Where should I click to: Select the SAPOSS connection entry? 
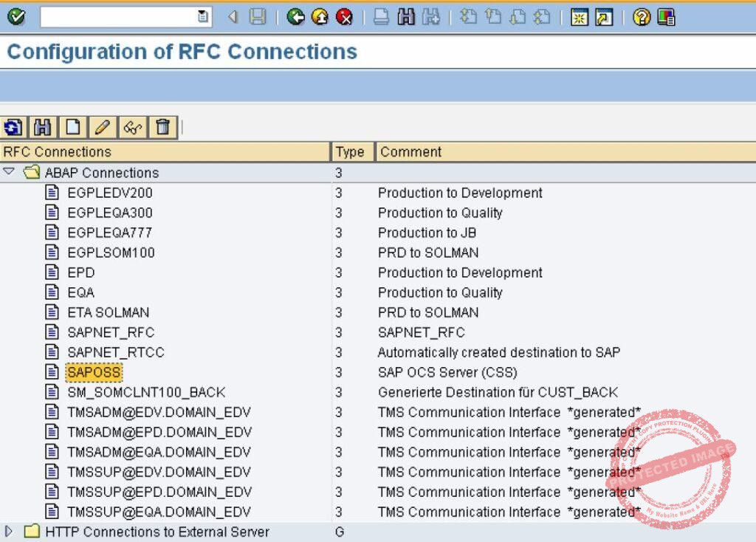click(x=94, y=372)
